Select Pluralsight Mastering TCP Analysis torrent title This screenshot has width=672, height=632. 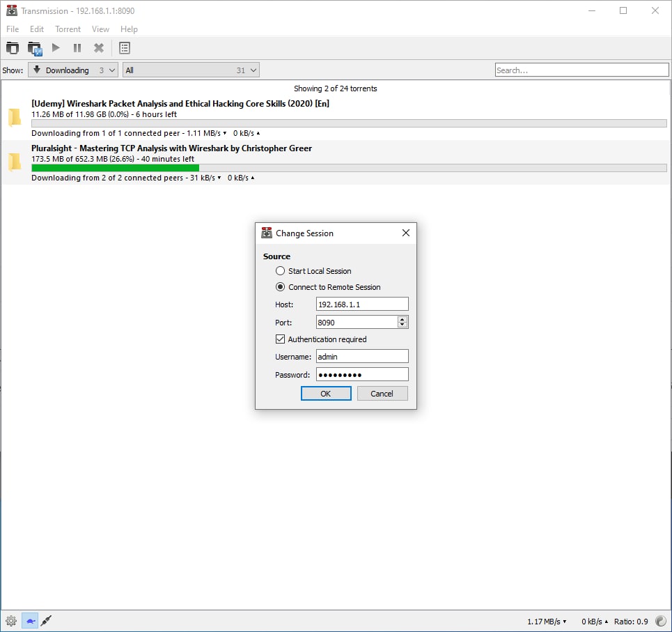[x=171, y=148]
